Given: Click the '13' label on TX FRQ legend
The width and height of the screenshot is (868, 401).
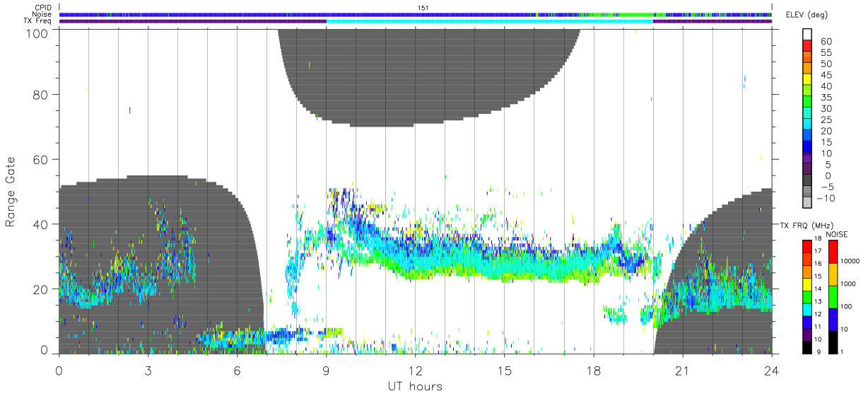Looking at the screenshot, I should 819,301.
